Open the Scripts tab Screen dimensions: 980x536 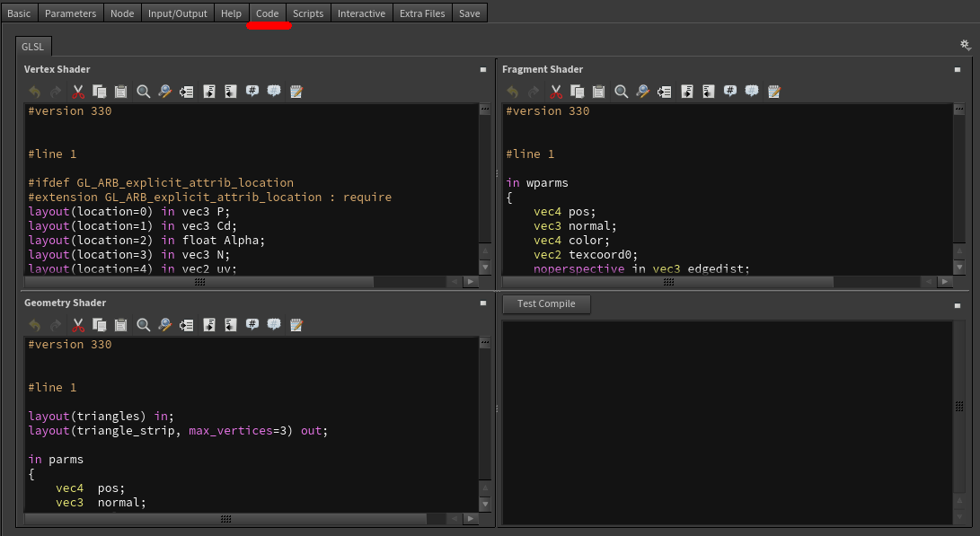coord(308,13)
